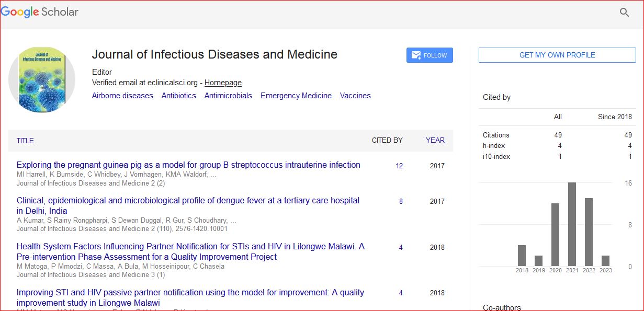The width and height of the screenshot is (644, 311).
Task: View 4 citations of Improving STI article
Action: [x=401, y=293]
